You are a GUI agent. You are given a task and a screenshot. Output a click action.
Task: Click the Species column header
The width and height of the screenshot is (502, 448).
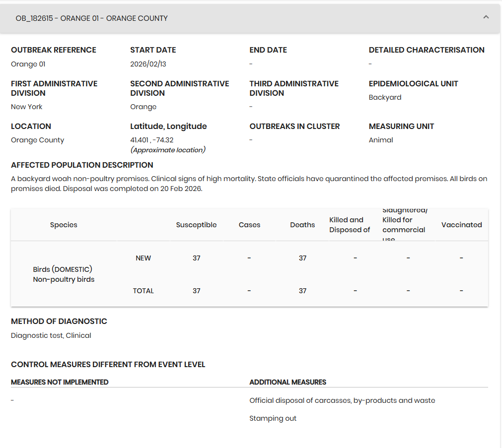[x=64, y=225]
